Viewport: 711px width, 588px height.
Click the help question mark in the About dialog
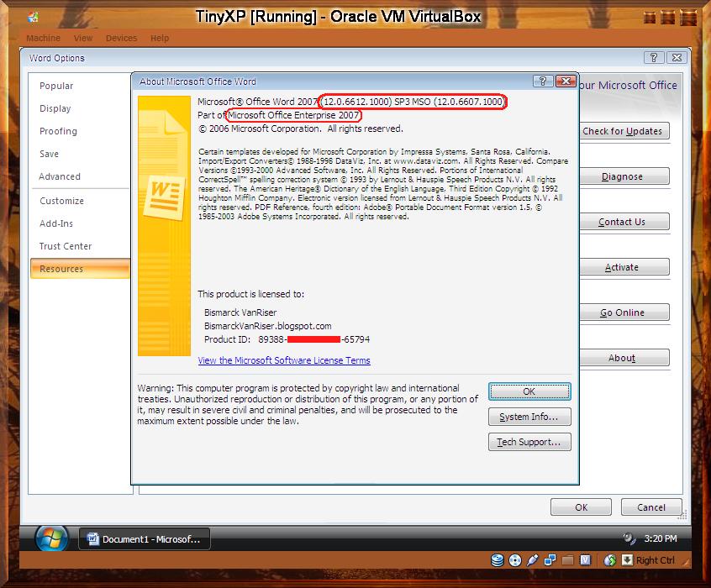coord(543,81)
